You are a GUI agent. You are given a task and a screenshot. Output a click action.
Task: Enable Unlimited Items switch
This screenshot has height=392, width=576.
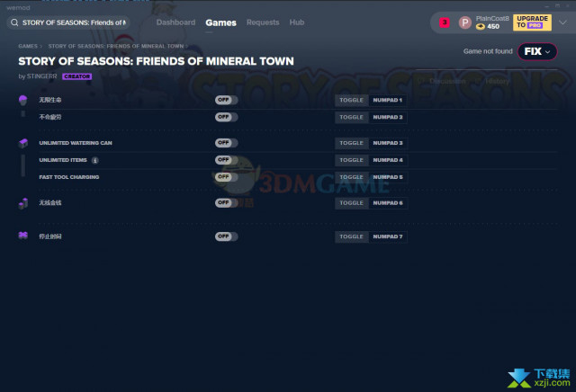coord(226,160)
